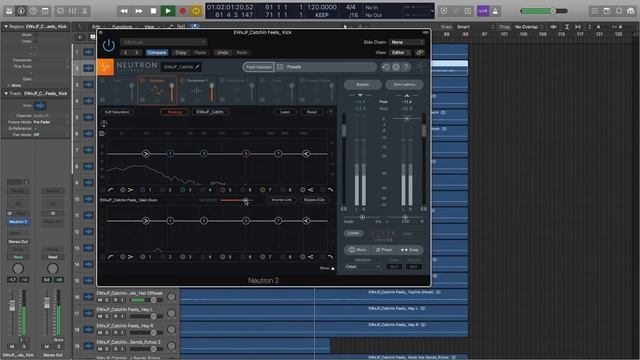The height and width of the screenshot is (360, 640).
Task: Stop playback in the transport bar
Action: (153, 11)
